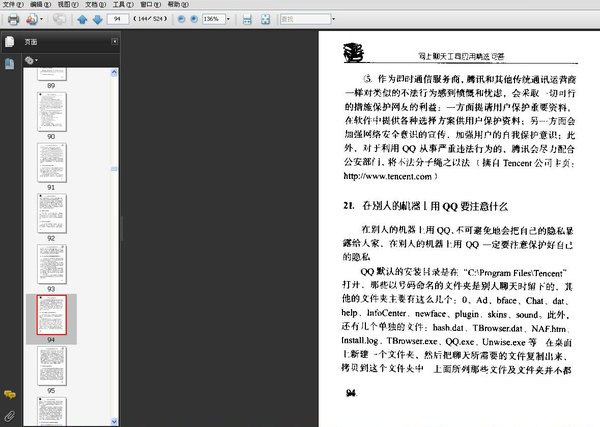The image size is (600, 427).
Task: Open the thumbnail options gear menu
Action: point(31,60)
